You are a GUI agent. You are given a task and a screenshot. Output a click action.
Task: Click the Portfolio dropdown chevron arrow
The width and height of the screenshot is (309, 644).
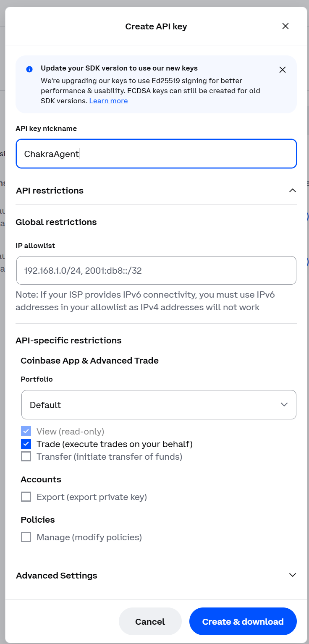284,405
